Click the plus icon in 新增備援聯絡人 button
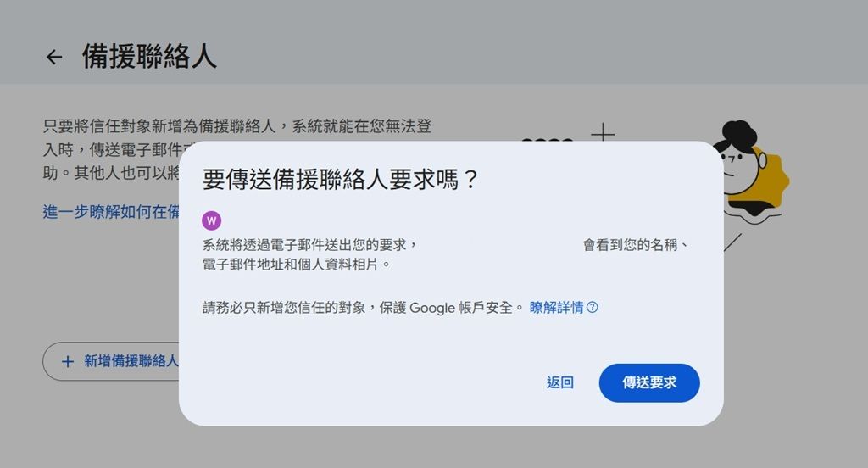868x468 pixels. (68, 361)
